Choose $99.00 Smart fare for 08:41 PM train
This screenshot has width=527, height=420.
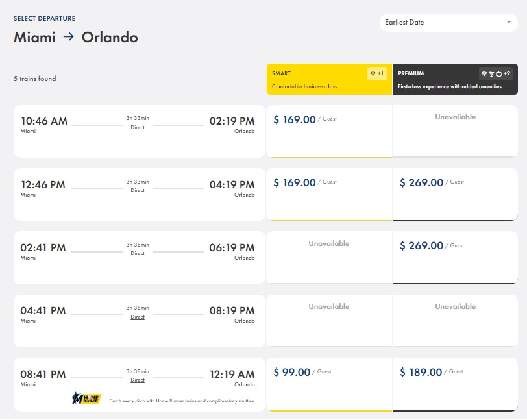point(330,384)
